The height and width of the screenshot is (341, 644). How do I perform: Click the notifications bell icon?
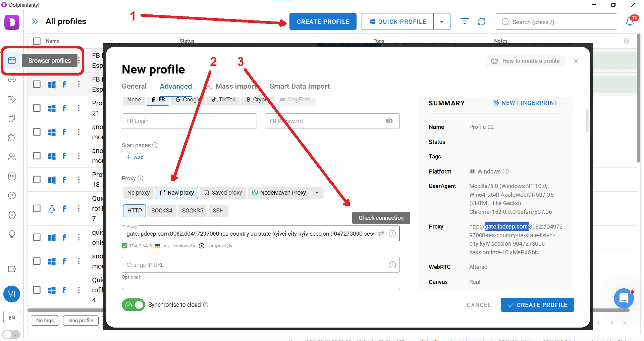click(630, 21)
